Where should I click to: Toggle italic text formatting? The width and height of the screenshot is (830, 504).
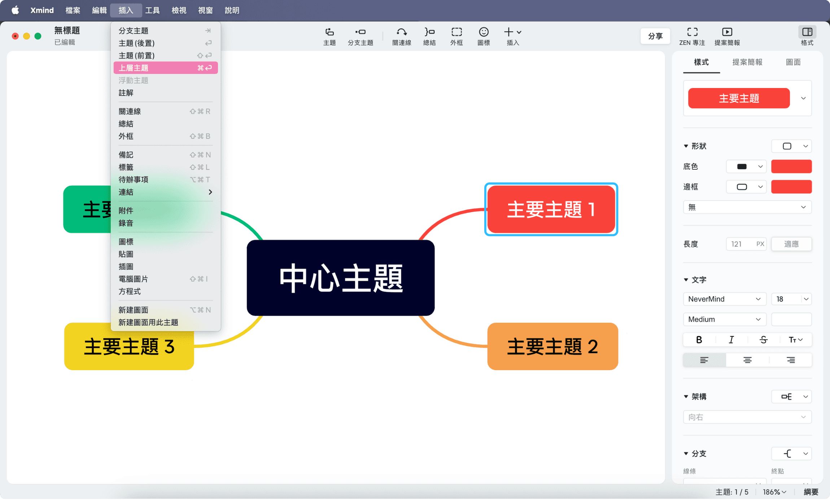731,339
